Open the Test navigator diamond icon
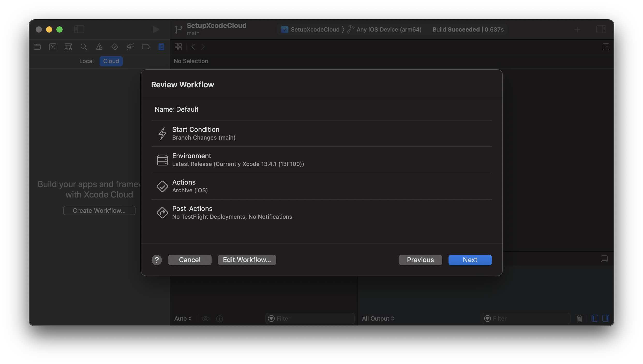 click(115, 47)
